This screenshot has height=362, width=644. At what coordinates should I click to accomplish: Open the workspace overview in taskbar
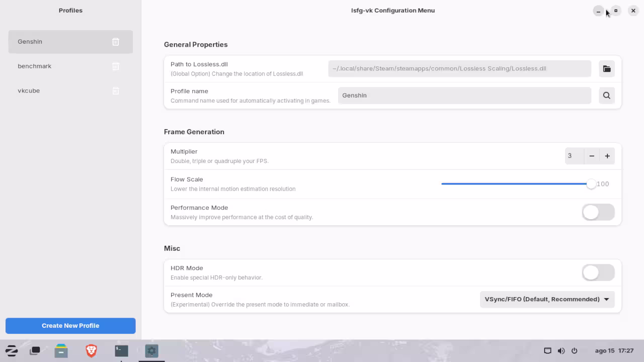click(35, 351)
